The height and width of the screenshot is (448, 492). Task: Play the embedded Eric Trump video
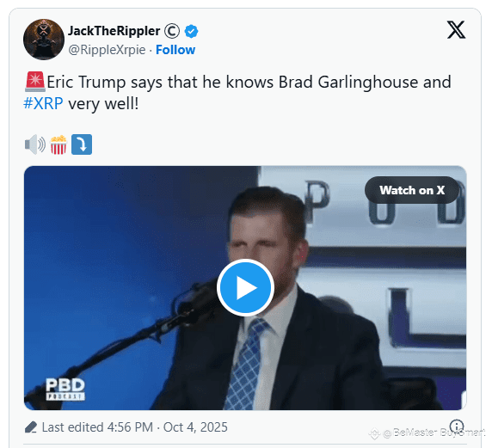[245, 287]
